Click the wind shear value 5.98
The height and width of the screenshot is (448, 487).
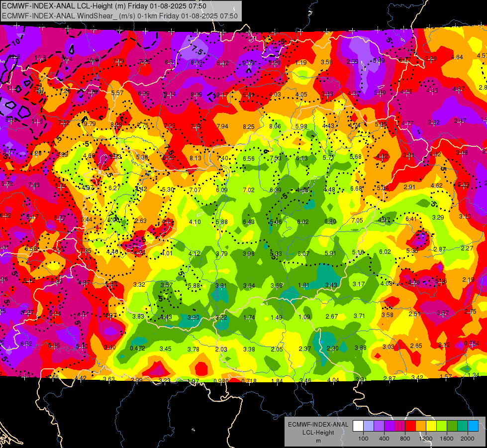[301, 126]
